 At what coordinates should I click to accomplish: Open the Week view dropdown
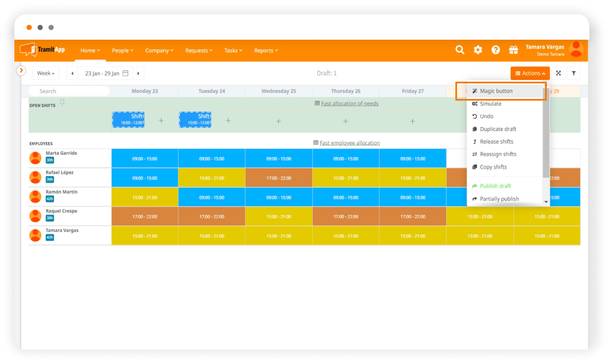tap(45, 74)
